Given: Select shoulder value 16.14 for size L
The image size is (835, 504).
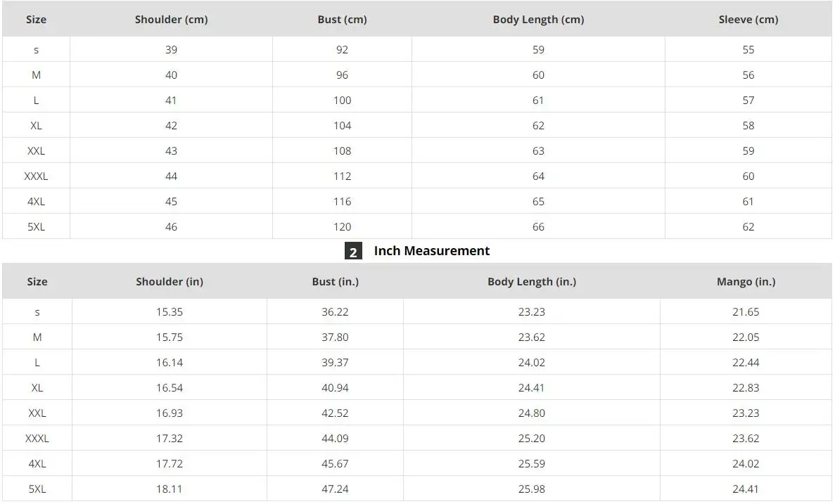Looking at the screenshot, I should tap(170, 363).
